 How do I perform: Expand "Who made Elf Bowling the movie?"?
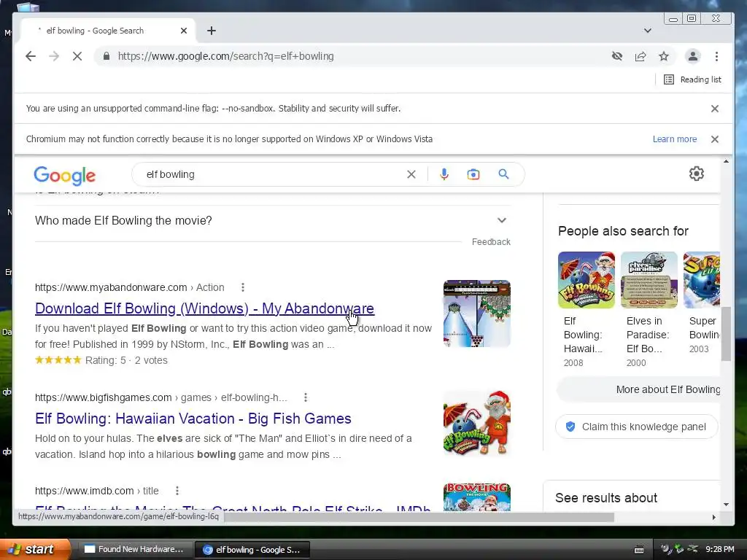point(273,220)
